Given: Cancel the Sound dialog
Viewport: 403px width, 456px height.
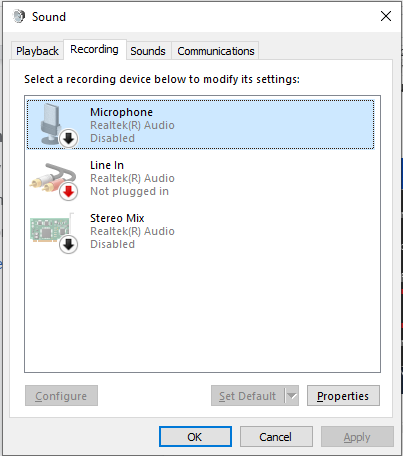Looking at the screenshot, I should (276, 437).
